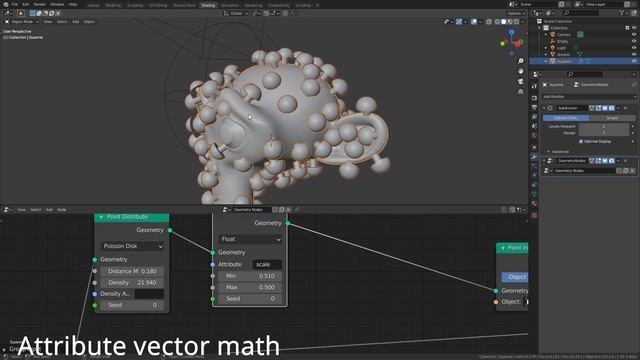Open the Add Modifier dropdown

[x=589, y=97]
